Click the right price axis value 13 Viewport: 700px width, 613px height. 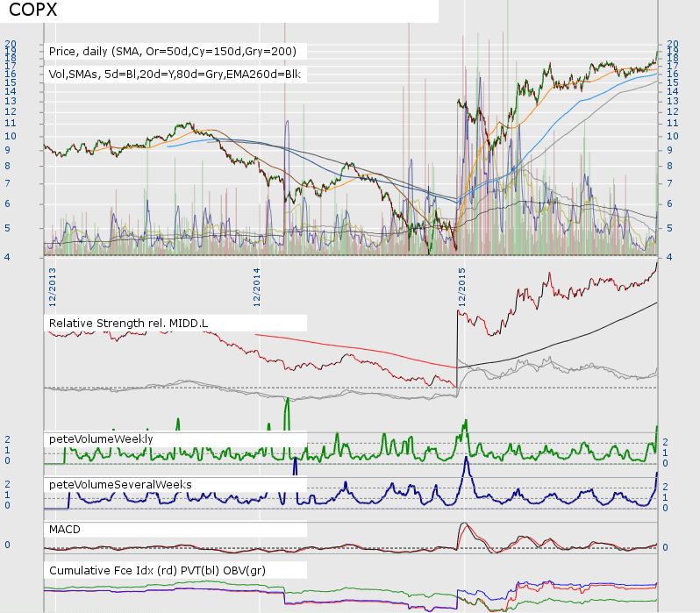[672, 101]
